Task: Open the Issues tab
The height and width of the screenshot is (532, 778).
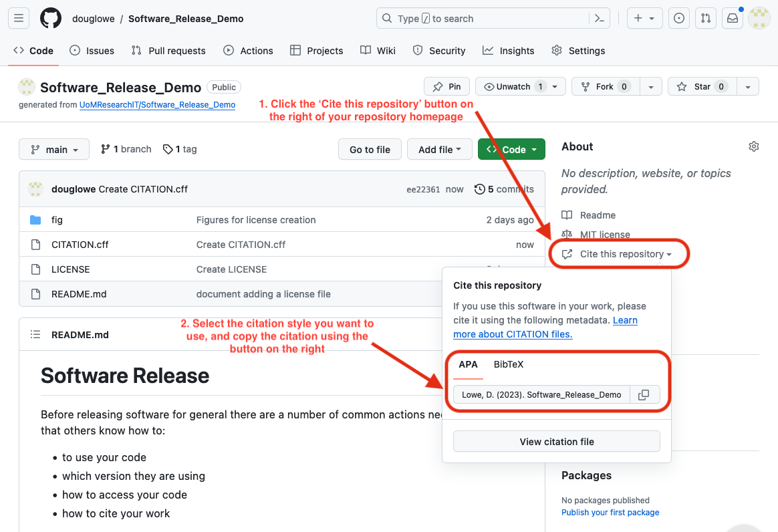Action: point(92,51)
